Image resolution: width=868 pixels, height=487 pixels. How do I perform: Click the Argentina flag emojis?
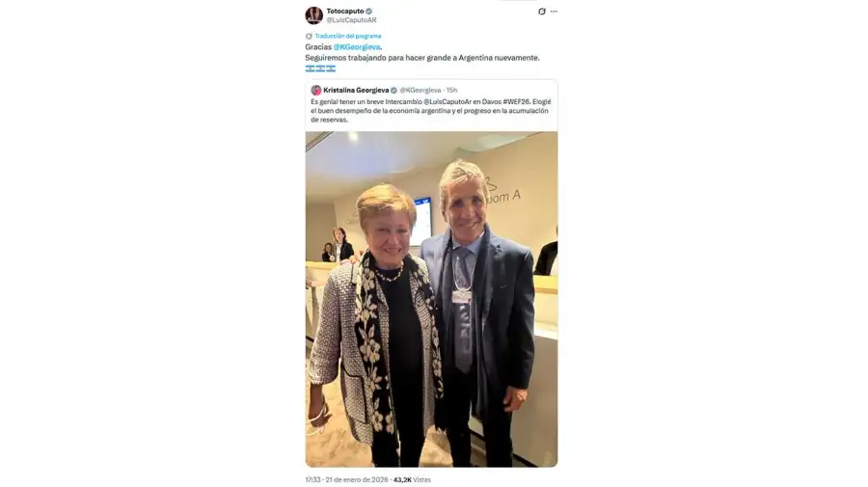pos(320,68)
